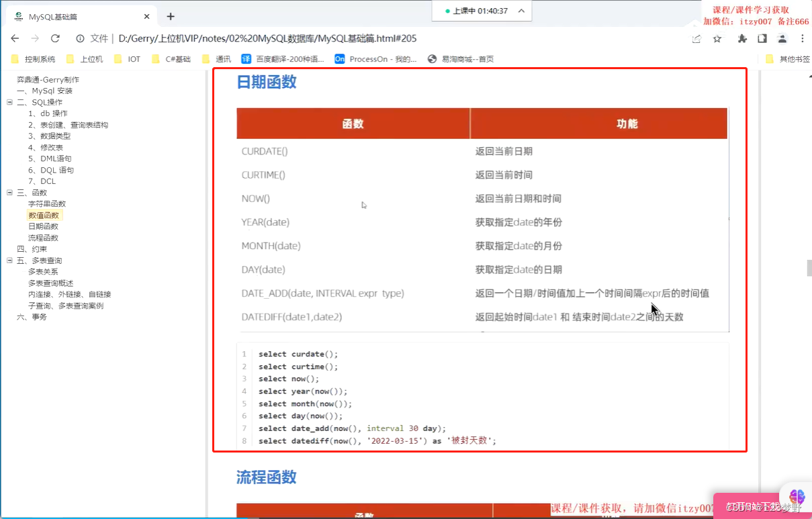812x519 pixels.
Task: Click the YEAR(date) table cell
Action: [x=265, y=222]
